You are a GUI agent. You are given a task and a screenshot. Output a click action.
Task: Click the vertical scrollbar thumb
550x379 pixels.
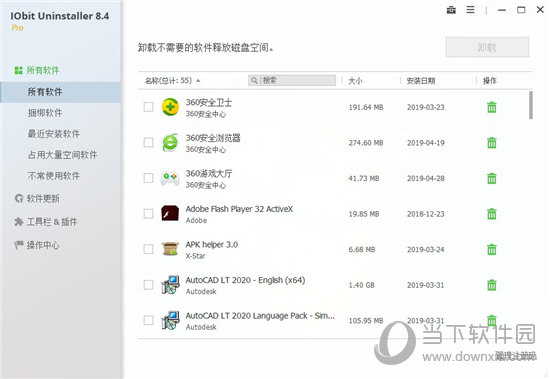click(531, 105)
